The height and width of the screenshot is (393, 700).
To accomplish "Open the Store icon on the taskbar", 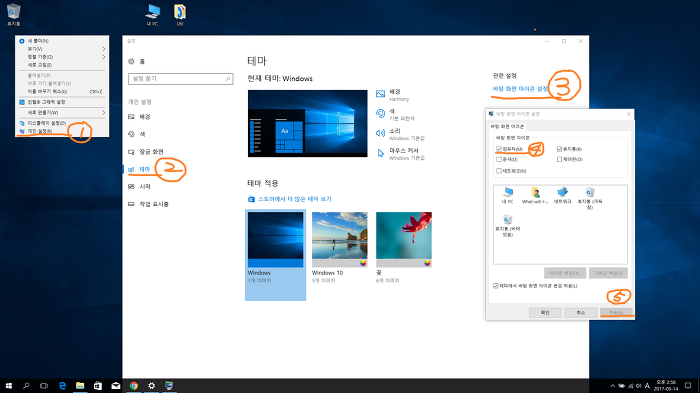I will pos(98,386).
